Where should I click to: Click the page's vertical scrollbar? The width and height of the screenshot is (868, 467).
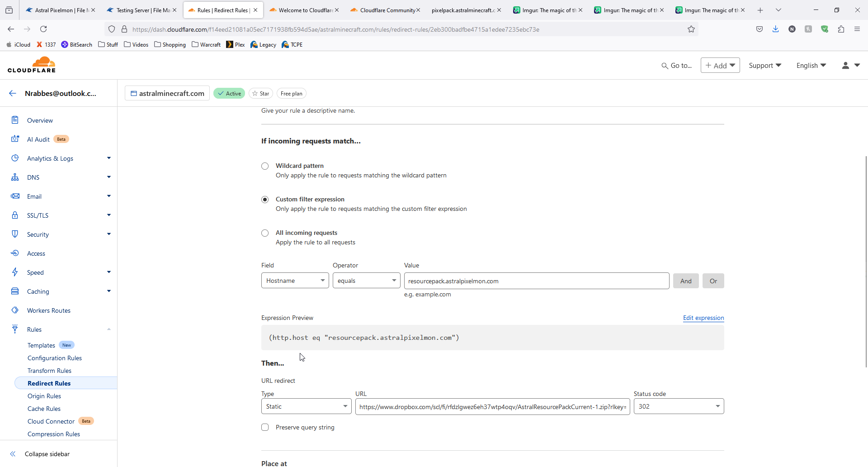[866, 262]
